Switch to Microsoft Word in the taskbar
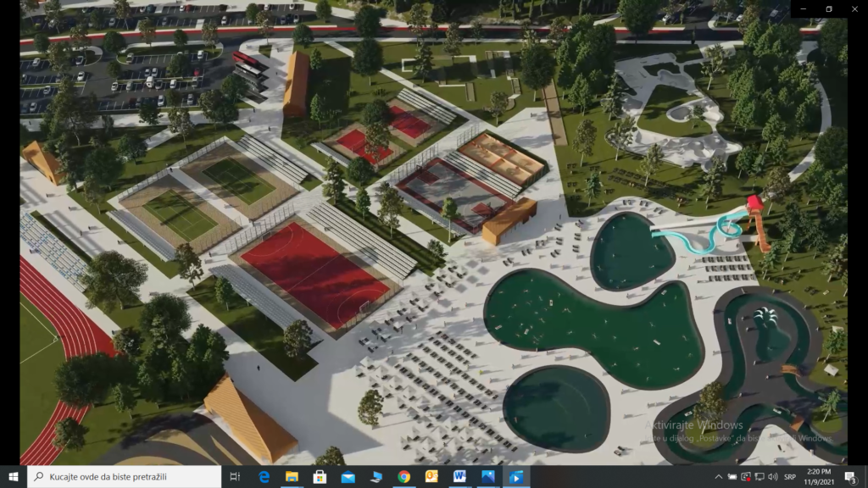This screenshot has width=868, height=488. coord(460,476)
